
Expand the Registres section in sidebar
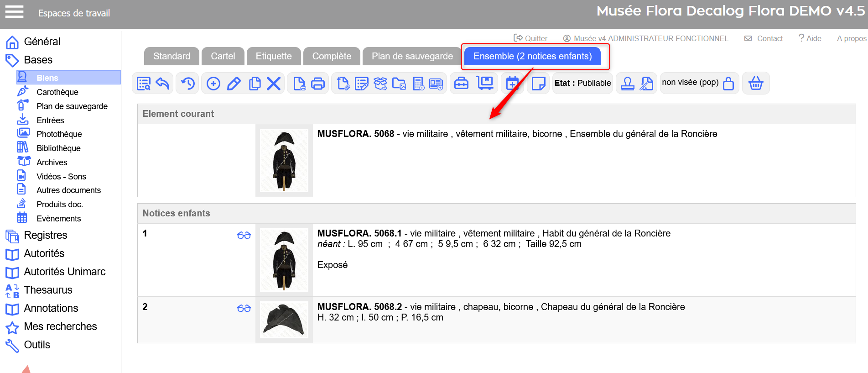[45, 235]
